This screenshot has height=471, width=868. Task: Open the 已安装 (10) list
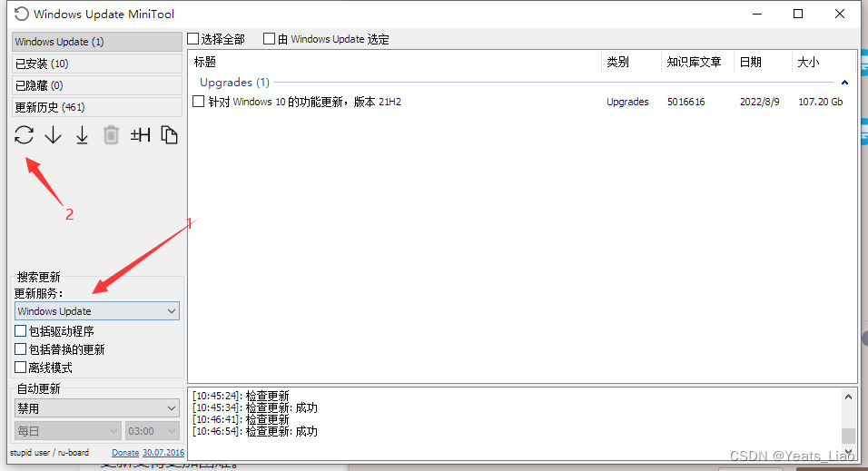point(97,64)
